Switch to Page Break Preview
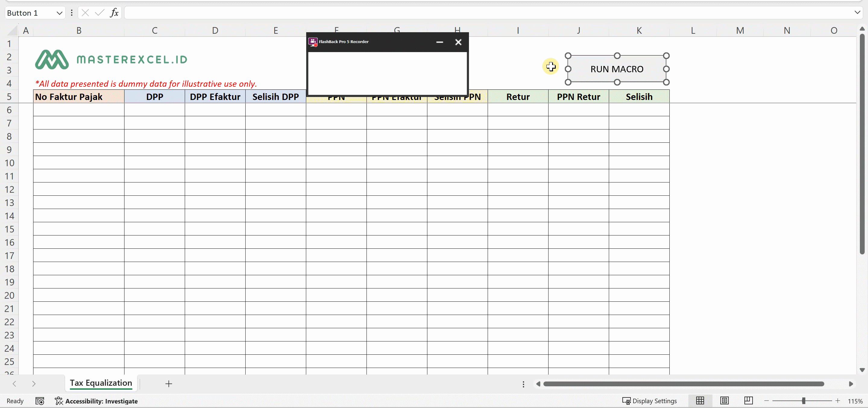Screen dimensions: 868x408 748,400
